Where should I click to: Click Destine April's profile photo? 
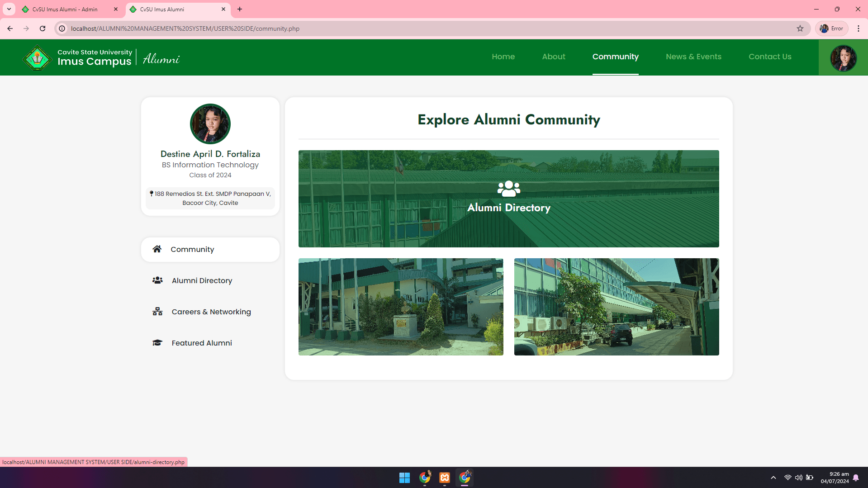pyautogui.click(x=210, y=123)
